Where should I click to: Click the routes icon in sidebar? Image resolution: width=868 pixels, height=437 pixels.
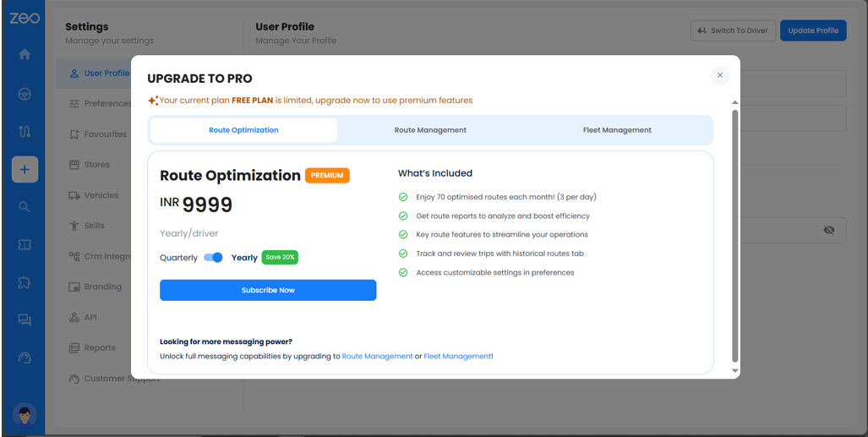(x=25, y=131)
